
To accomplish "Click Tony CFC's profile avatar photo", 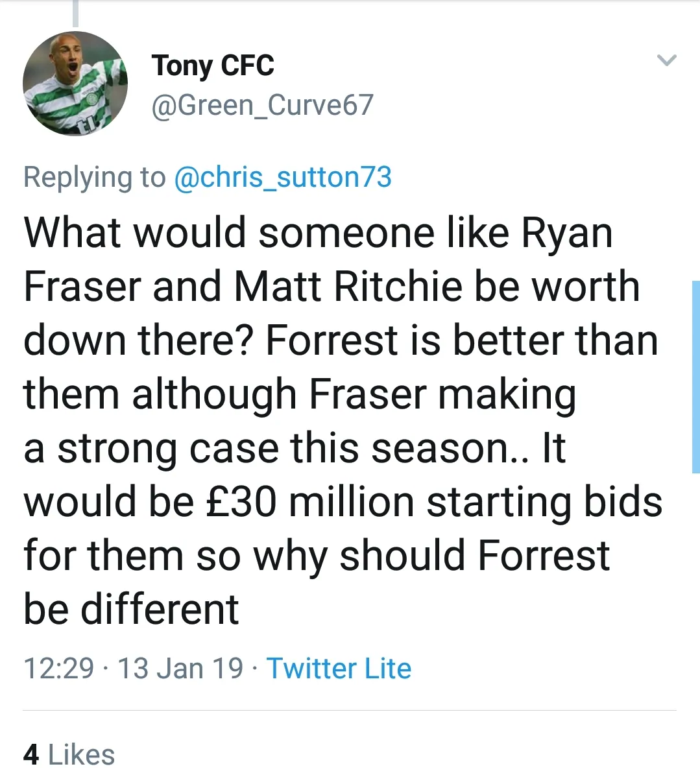I will pos(75,84).
